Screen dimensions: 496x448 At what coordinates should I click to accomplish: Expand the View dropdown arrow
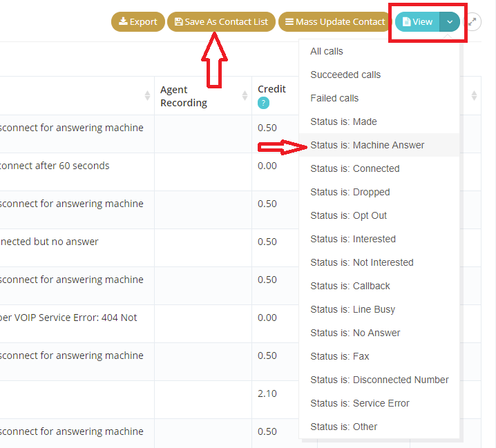coord(450,22)
